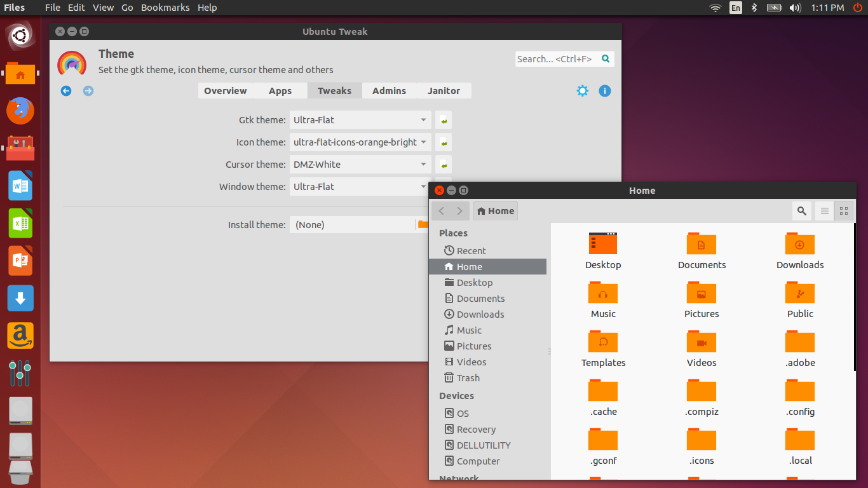Reset the Cursor theme to default
This screenshot has height=488, width=868.
(x=444, y=165)
